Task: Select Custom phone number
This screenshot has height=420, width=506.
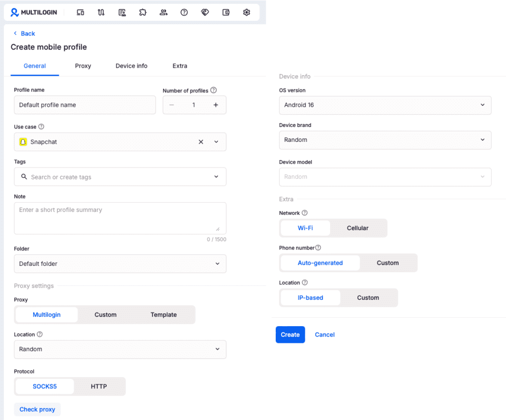Action: (387, 263)
